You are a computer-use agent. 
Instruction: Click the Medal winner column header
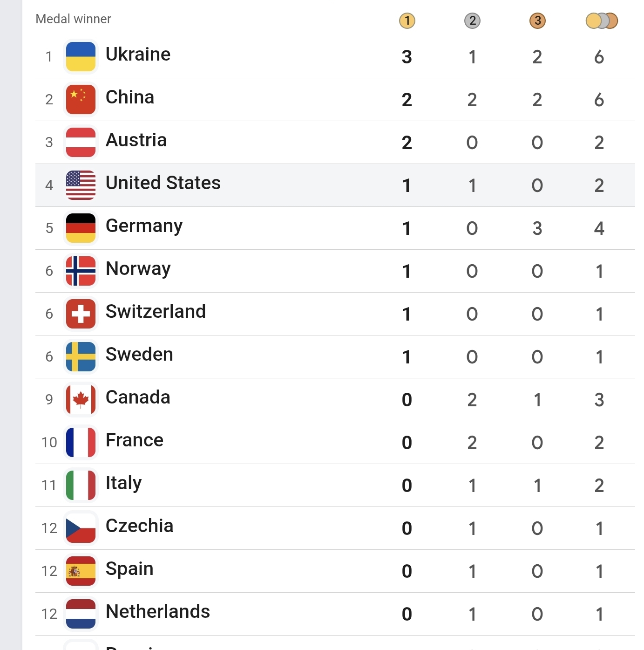(74, 19)
